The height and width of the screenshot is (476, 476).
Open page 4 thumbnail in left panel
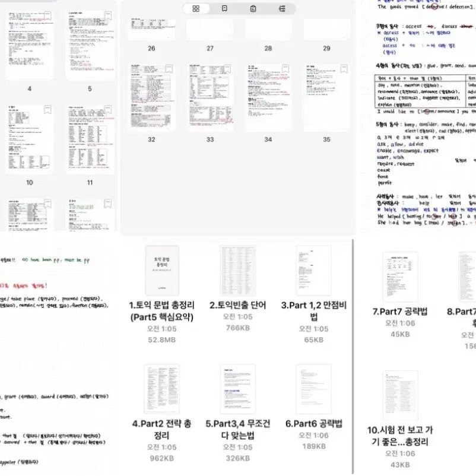tap(30, 45)
